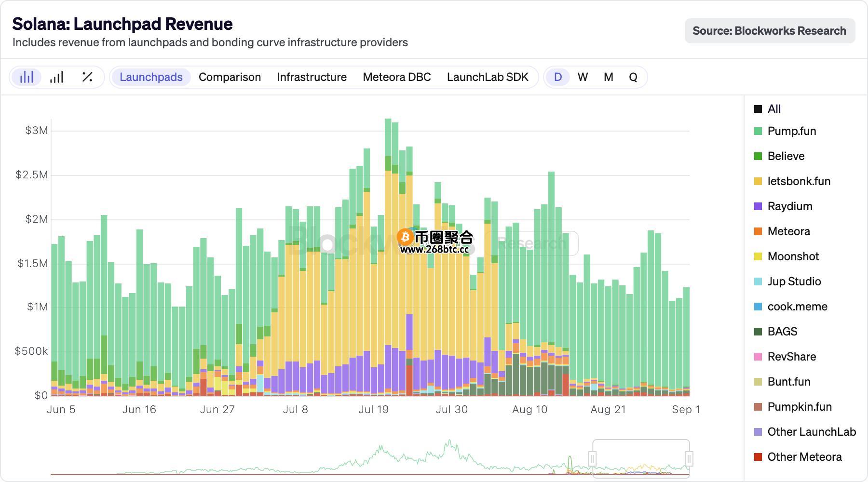Select weekly W interval
This screenshot has width=868, height=482.
[583, 77]
